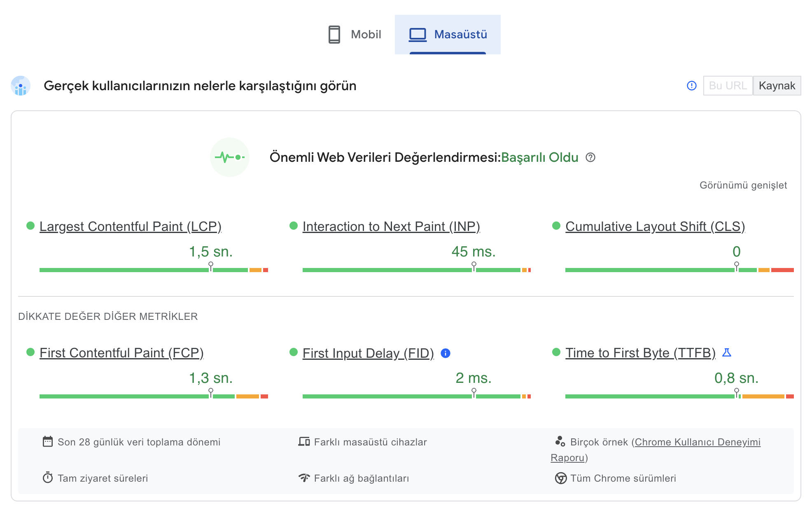812x508 pixels.
Task: Click the stopwatch icon for Tam ziyaret süreleri
Action: click(x=48, y=478)
